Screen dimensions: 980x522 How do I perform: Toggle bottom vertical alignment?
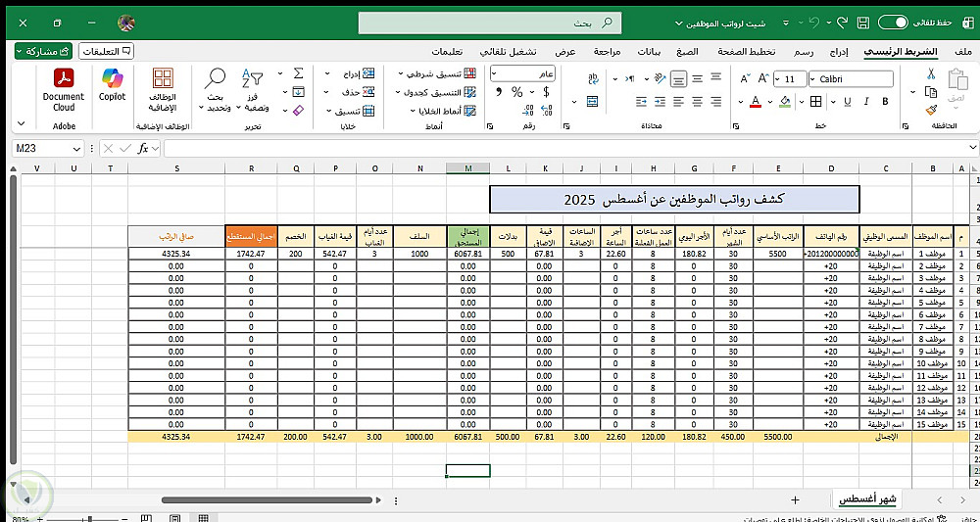679,78
